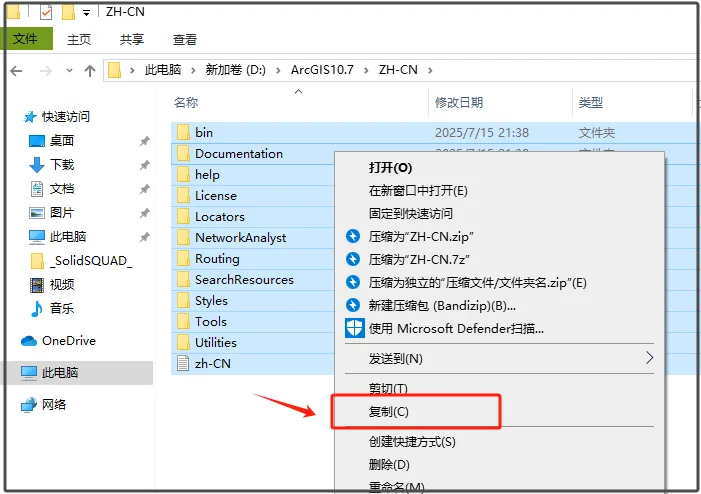This screenshot has height=494, width=701.
Task: Choose 压缩为独立的 zip option
Action: click(x=477, y=283)
